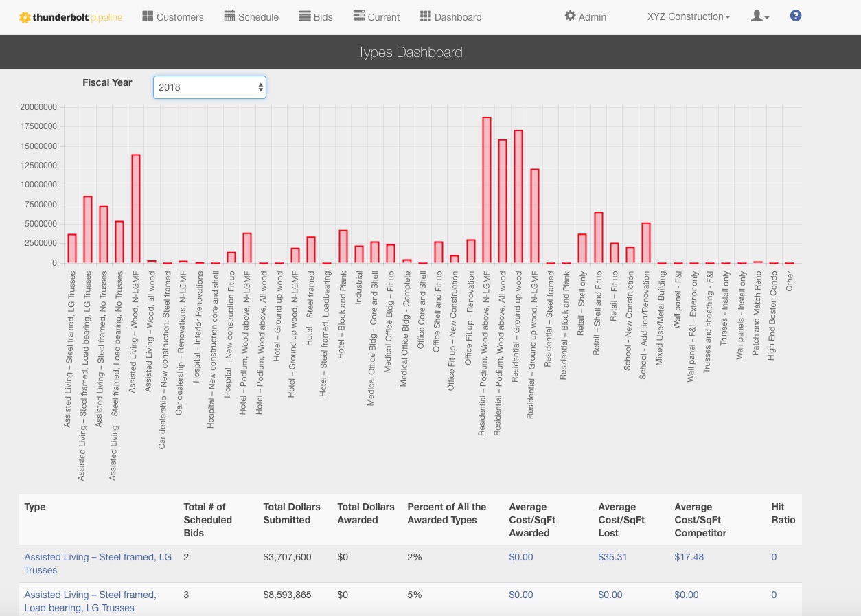The height and width of the screenshot is (616, 861).
Task: Open the Fiscal Year 2018 selector
Action: tap(209, 87)
